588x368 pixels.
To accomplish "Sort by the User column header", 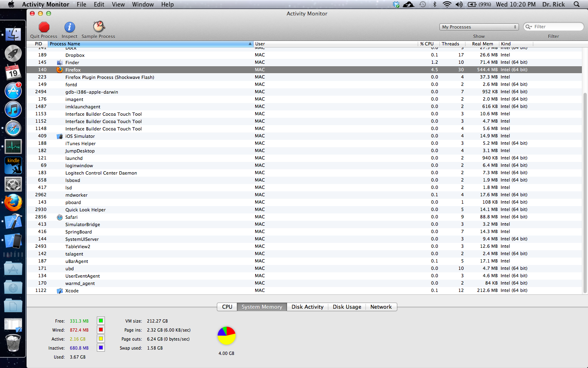I will pos(336,44).
